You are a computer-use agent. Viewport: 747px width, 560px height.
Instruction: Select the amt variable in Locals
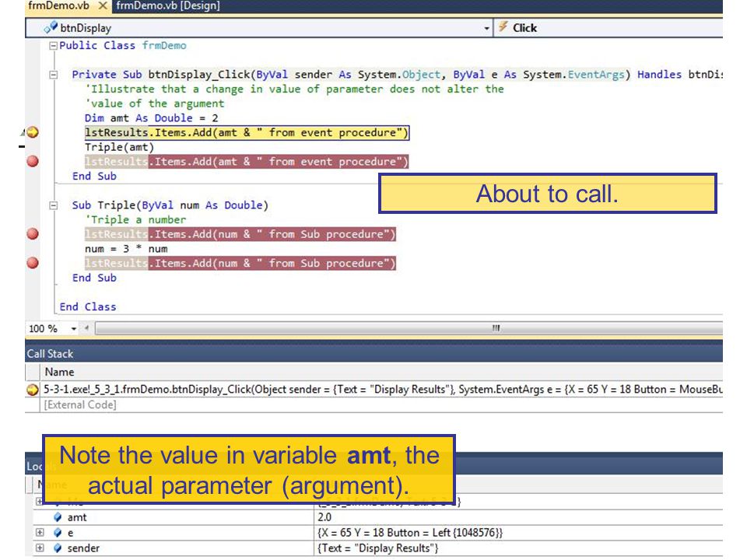(77, 518)
